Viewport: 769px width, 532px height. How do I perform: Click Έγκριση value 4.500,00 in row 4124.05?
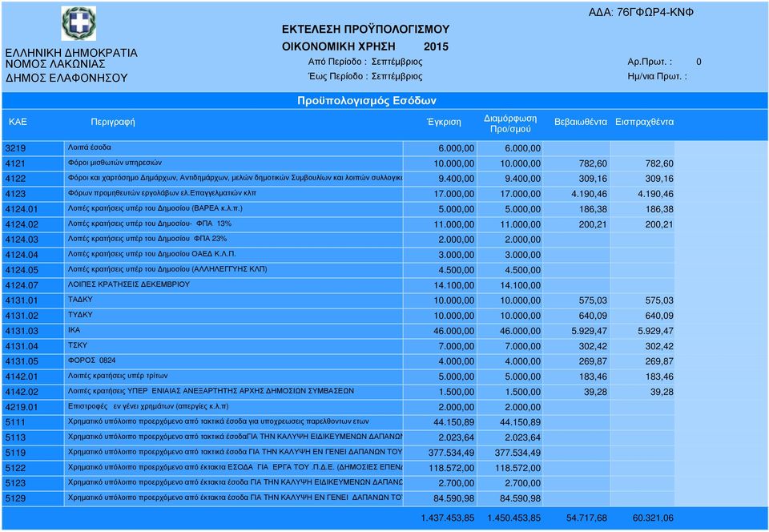pos(457,270)
